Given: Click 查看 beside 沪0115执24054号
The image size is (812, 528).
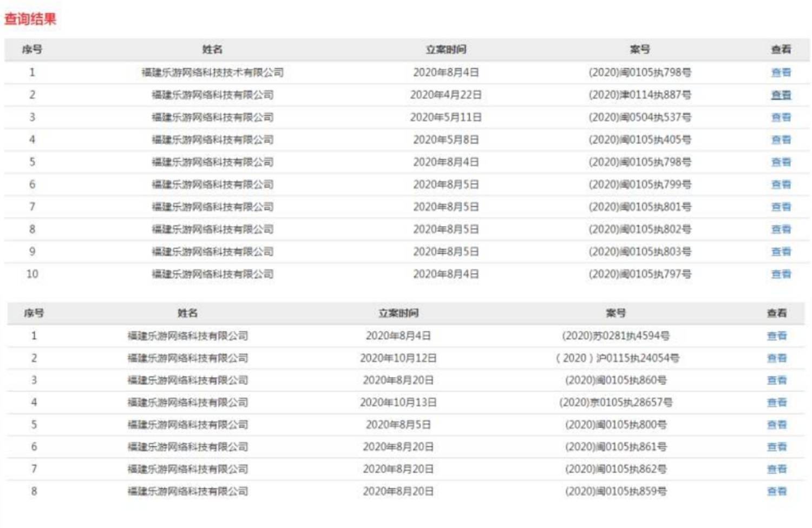Looking at the screenshot, I should point(777,358).
